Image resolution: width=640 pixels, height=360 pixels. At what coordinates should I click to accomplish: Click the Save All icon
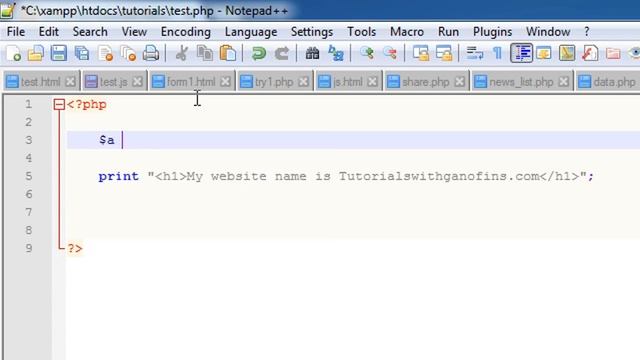82,53
